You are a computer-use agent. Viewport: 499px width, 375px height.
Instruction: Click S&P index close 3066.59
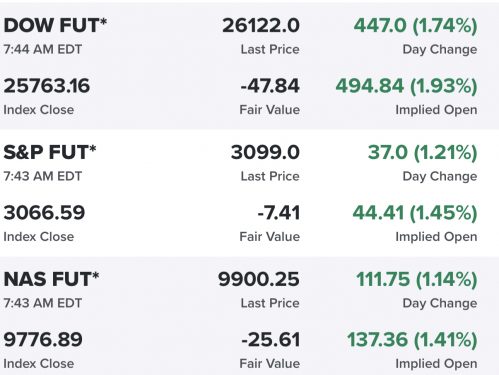44,213
